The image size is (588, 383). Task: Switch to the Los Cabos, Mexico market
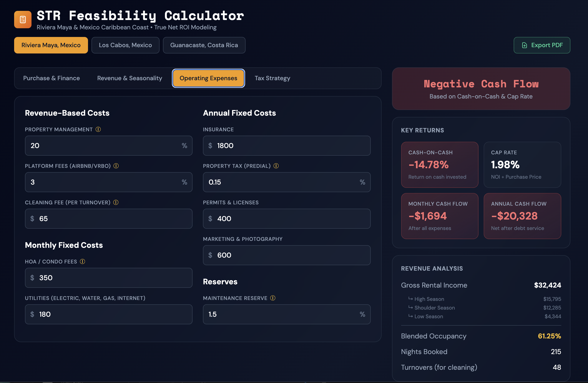125,45
